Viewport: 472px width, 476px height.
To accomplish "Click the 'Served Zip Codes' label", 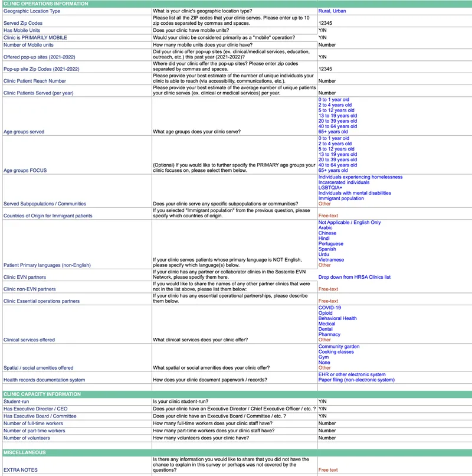I will tap(23, 23).
